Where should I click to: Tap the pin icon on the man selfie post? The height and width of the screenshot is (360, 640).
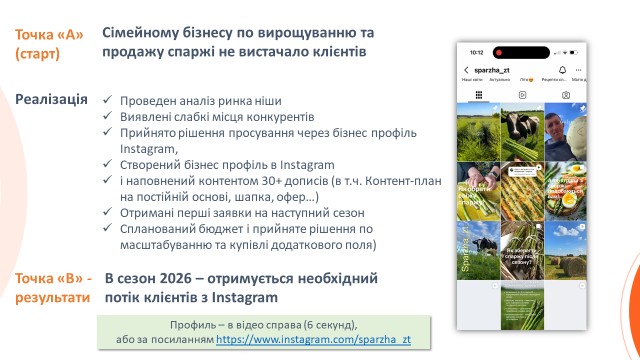[x=582, y=108]
